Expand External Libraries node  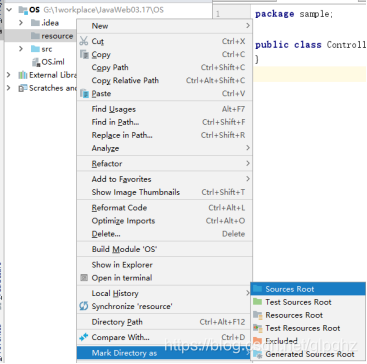tap(9, 75)
